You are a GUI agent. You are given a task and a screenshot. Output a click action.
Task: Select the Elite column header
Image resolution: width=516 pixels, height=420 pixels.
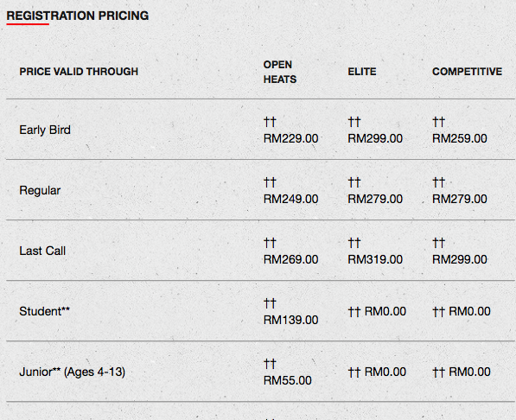362,72
